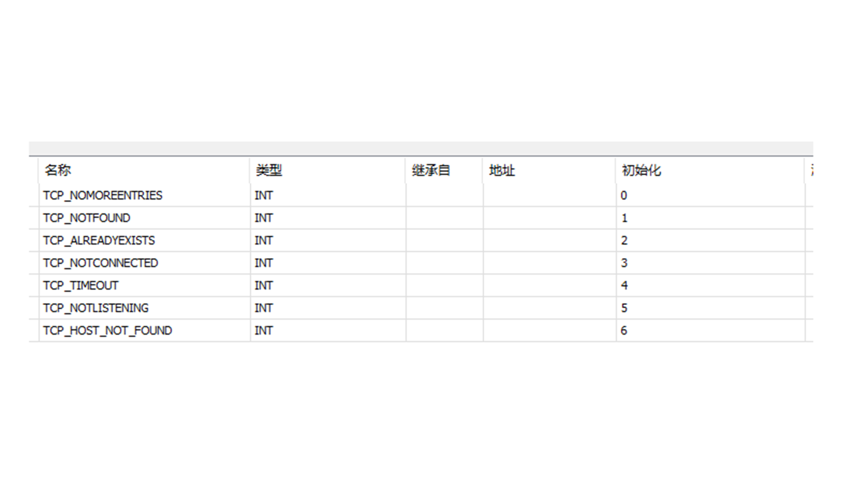The image size is (868, 488).
Task: Click the 类型 column header
Action: (x=269, y=170)
